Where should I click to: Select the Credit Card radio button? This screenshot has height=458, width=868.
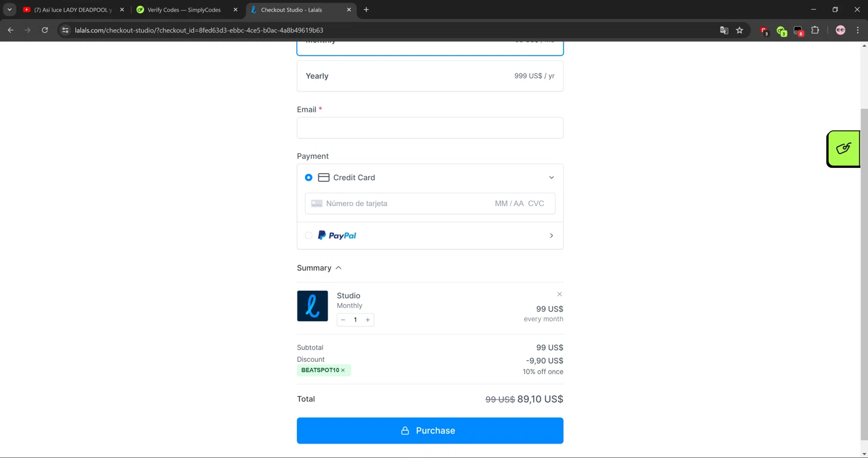[x=308, y=178]
